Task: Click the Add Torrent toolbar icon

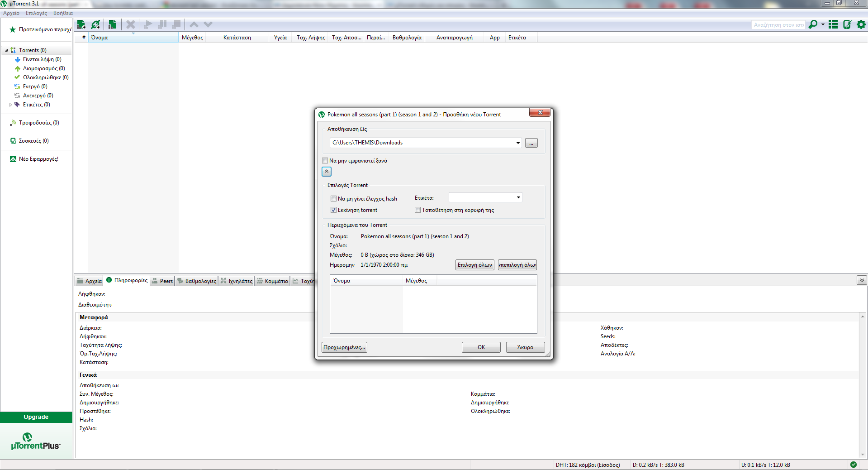Action: [x=81, y=24]
